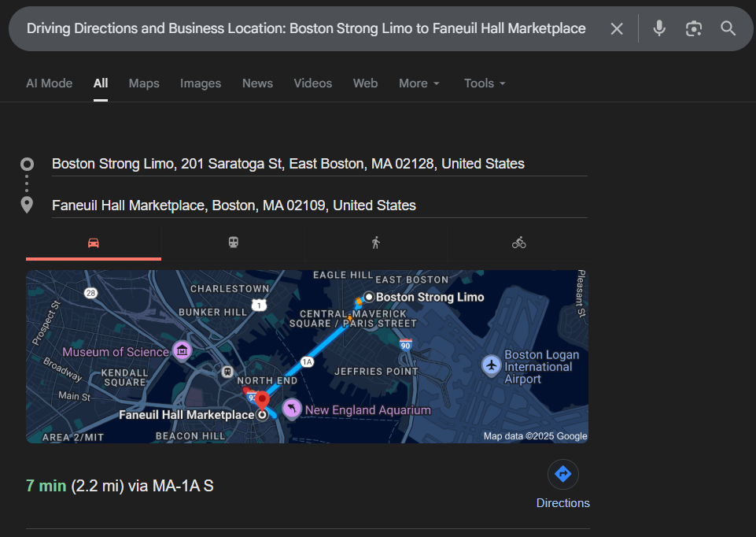Open the News results tab

coord(257,83)
